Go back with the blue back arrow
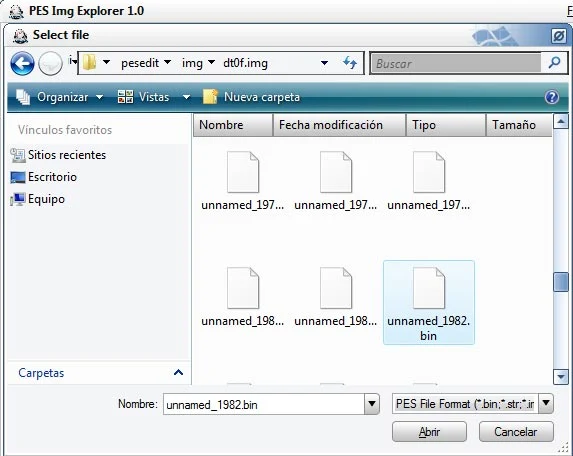573x456 pixels. (x=22, y=64)
